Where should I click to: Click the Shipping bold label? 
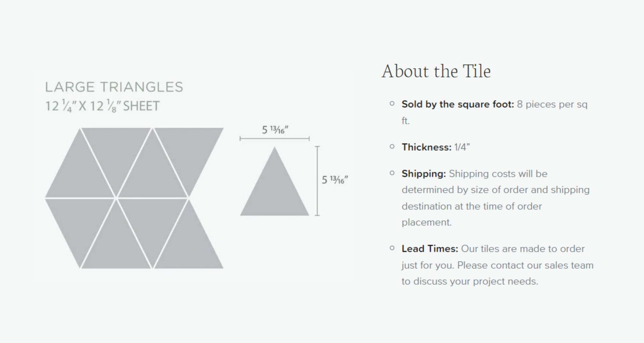[424, 174]
